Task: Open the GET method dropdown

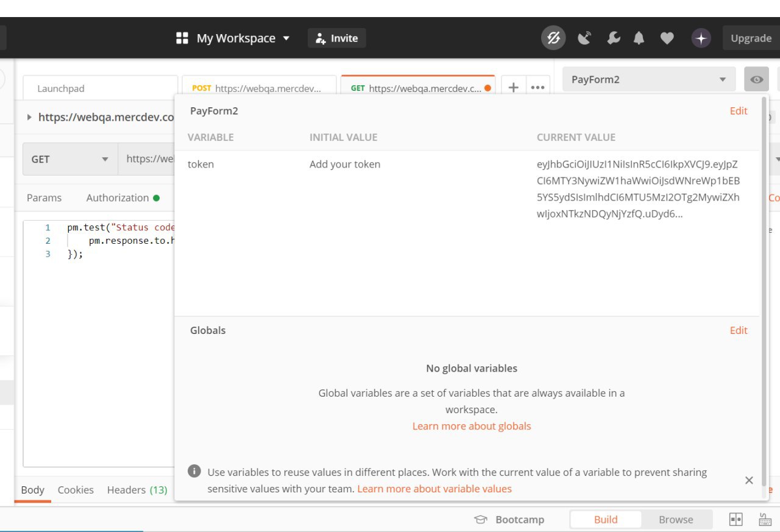Action: tap(69, 159)
